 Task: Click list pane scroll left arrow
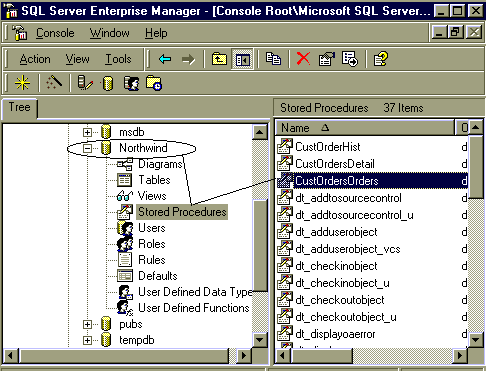283,355
